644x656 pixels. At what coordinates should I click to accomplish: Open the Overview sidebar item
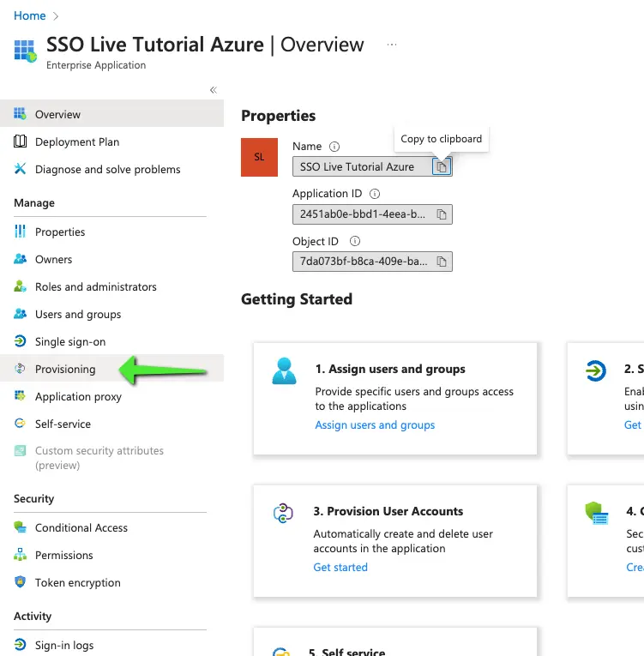click(111, 114)
